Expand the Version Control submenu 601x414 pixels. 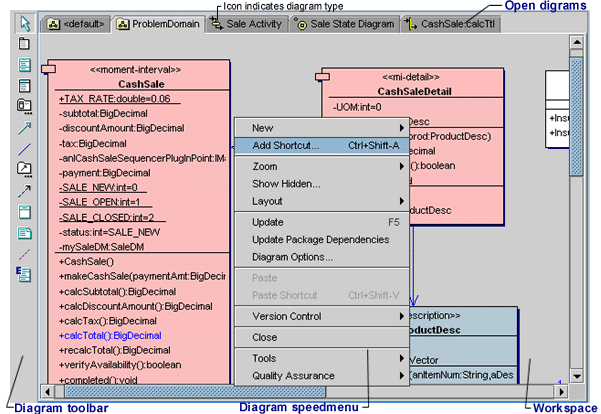pos(322,317)
